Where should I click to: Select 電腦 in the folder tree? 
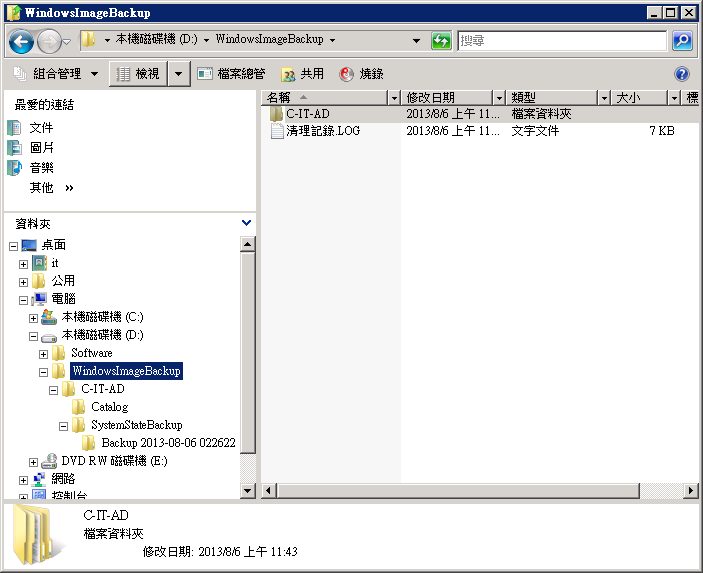tap(63, 299)
